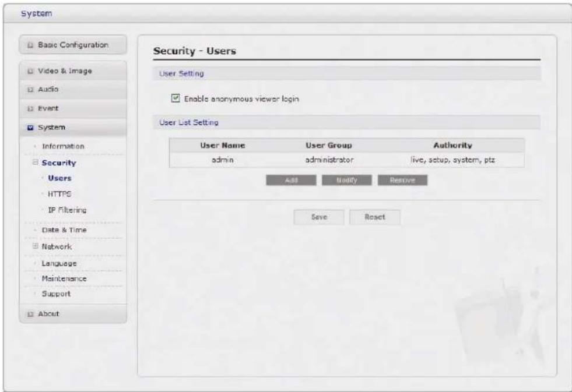Click the 'live, setup, system, ptz' authority cell
This screenshot has width=572, height=392.
click(x=452, y=160)
